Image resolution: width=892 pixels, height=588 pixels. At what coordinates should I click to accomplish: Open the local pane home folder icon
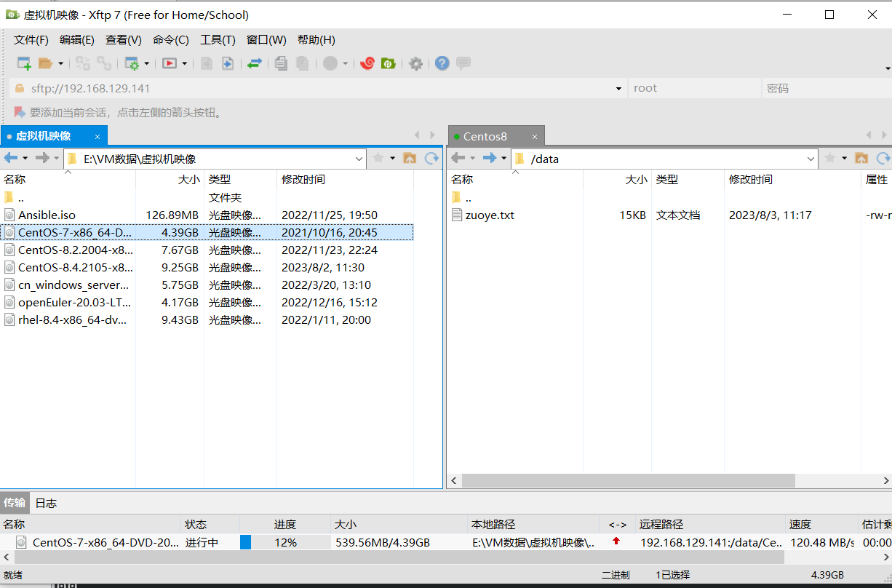410,158
